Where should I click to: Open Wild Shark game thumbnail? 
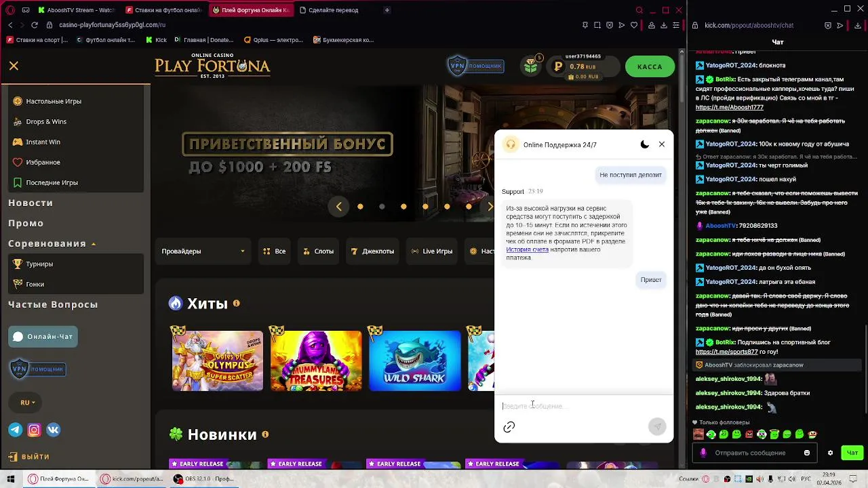[415, 361]
